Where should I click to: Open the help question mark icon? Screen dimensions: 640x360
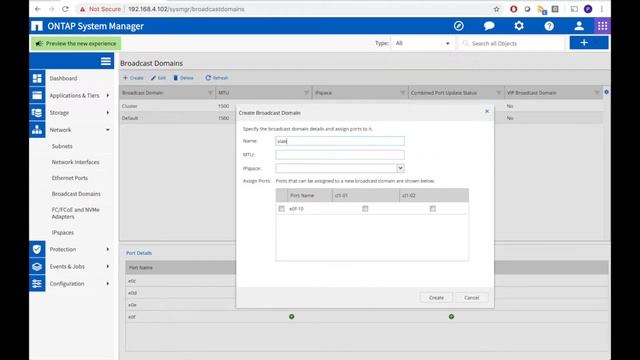(x=549, y=26)
